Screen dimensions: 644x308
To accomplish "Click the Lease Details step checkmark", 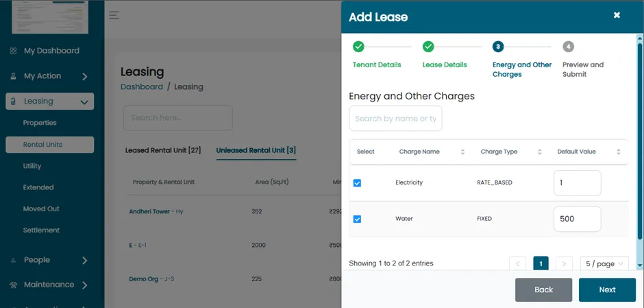I will tap(428, 47).
